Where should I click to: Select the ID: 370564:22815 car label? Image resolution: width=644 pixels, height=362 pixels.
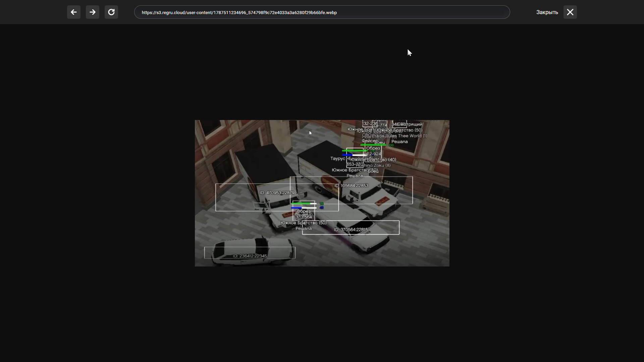click(351, 228)
